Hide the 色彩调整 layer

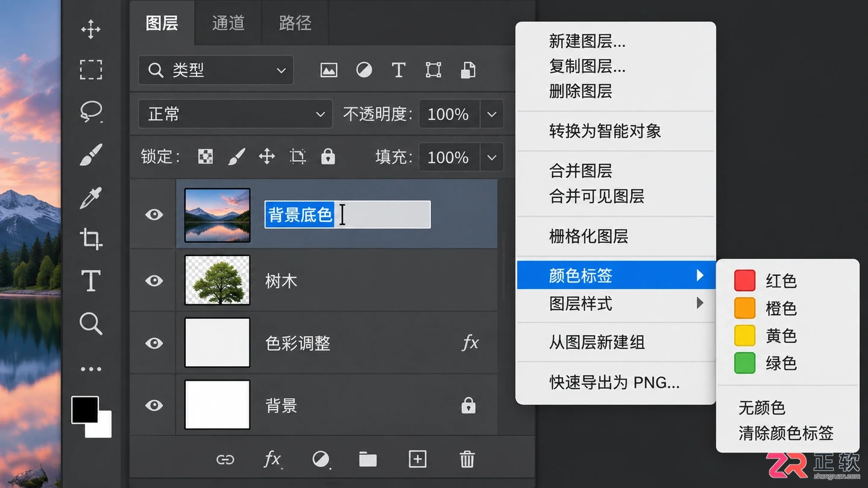click(154, 343)
